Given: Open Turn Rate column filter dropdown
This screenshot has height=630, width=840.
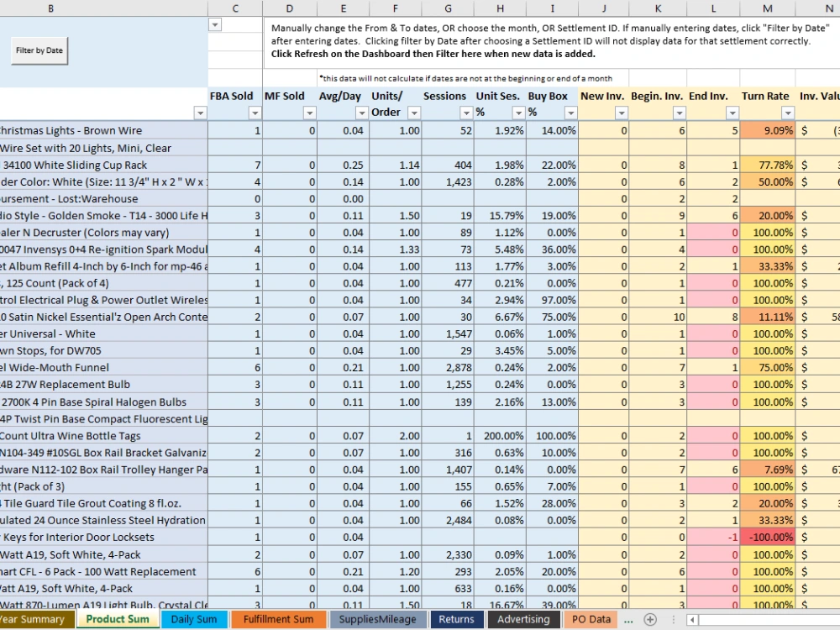Looking at the screenshot, I should (788, 113).
